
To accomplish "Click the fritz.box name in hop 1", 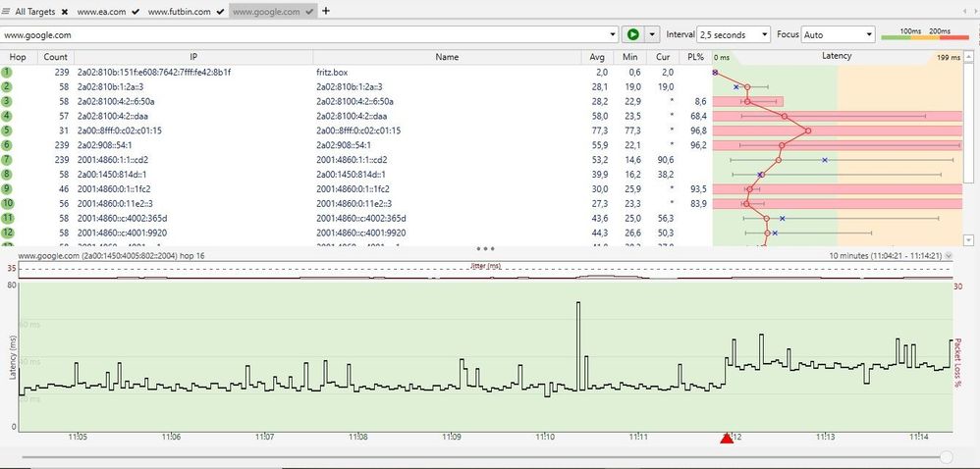I will tap(332, 73).
